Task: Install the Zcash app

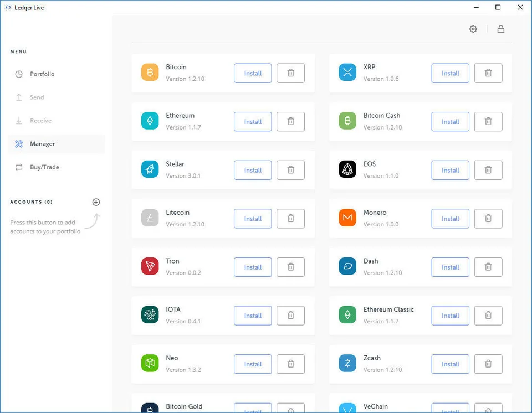Action: click(450, 364)
